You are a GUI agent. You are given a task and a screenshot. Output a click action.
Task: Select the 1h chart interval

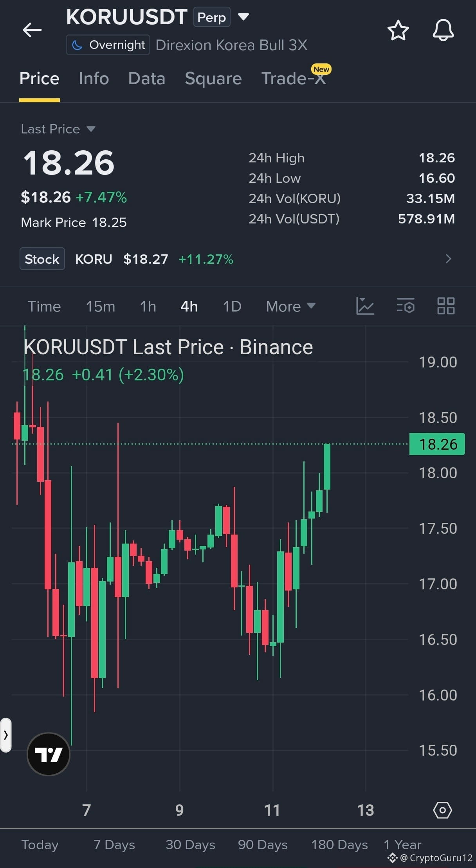click(148, 306)
